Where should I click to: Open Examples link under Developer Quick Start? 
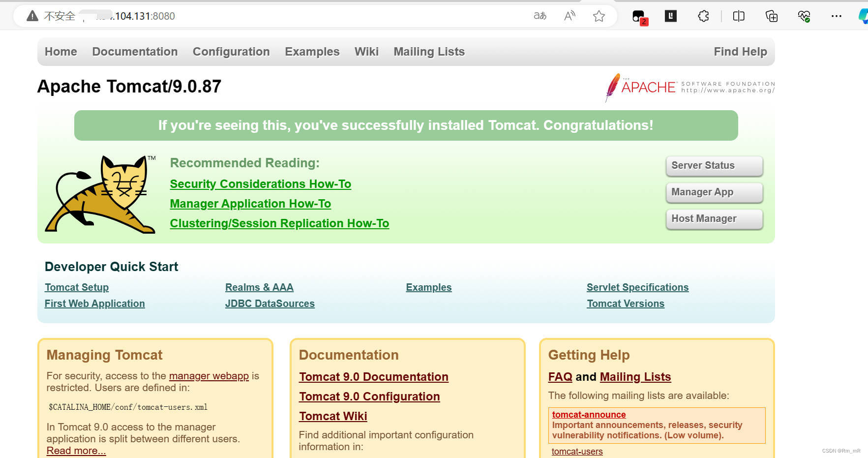pos(429,287)
